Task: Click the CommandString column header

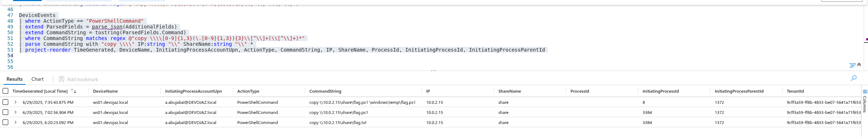Action: click(x=325, y=91)
